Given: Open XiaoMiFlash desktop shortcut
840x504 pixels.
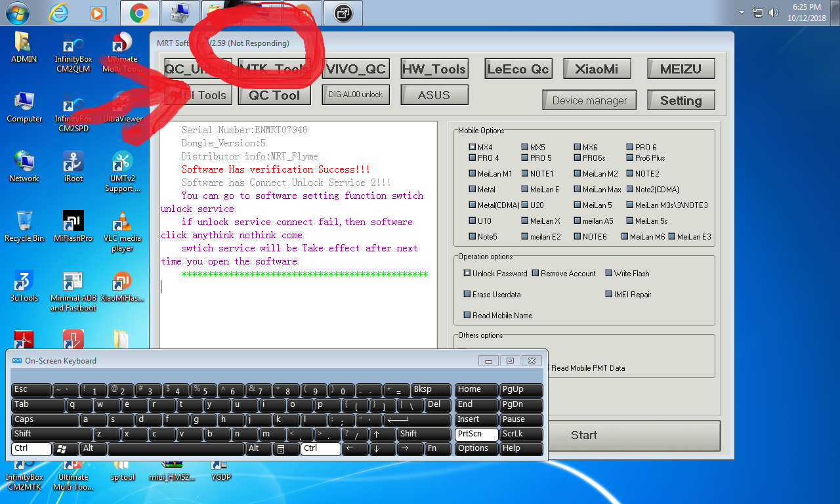Looking at the screenshot, I should 122,287.
